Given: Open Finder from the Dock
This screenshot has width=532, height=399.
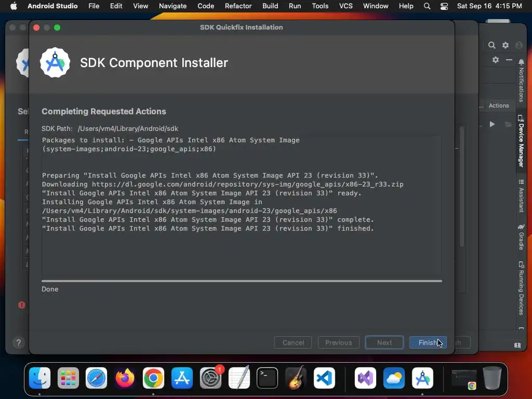Looking at the screenshot, I should [x=39, y=378].
